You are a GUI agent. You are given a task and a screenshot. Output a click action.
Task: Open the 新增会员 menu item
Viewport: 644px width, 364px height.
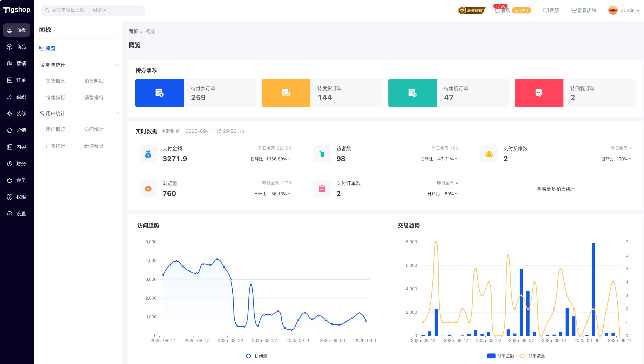(x=94, y=146)
